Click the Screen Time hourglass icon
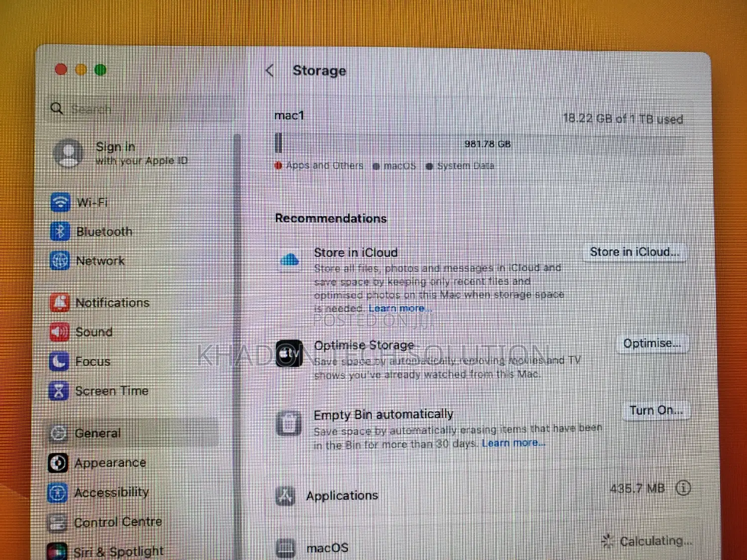 tap(59, 391)
